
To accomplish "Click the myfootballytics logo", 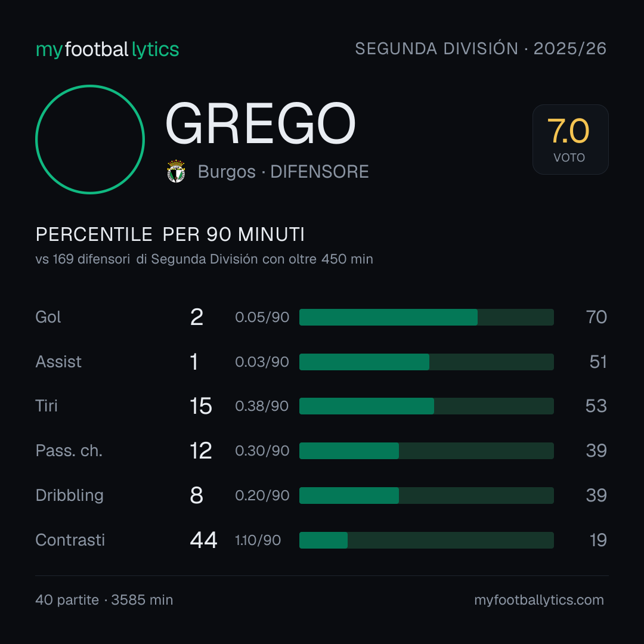I will (107, 49).
